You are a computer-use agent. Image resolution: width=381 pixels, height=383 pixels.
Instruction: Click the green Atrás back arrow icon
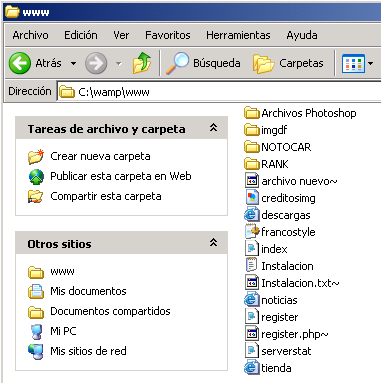tap(20, 63)
